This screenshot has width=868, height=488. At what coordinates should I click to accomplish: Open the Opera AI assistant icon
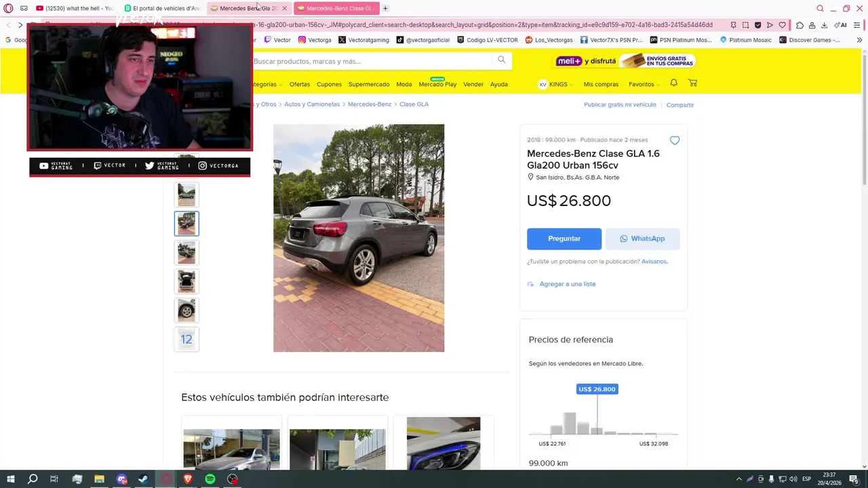point(840,25)
